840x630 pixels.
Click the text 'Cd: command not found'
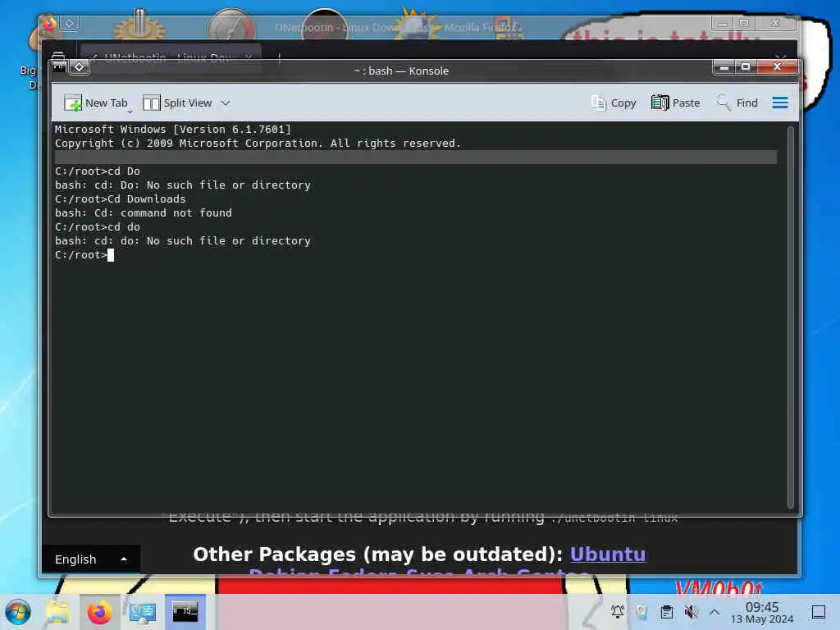[163, 213]
